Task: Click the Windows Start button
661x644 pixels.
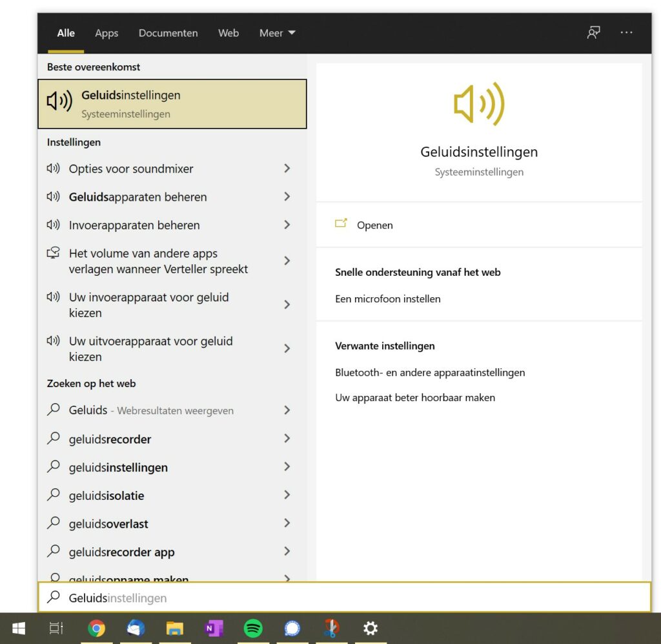Action: click(x=19, y=628)
